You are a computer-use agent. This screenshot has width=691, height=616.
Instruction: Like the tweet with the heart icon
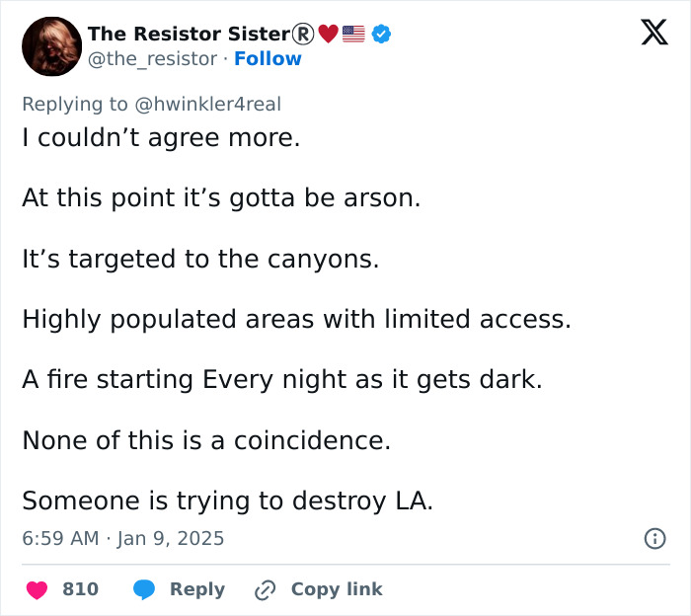[37, 589]
